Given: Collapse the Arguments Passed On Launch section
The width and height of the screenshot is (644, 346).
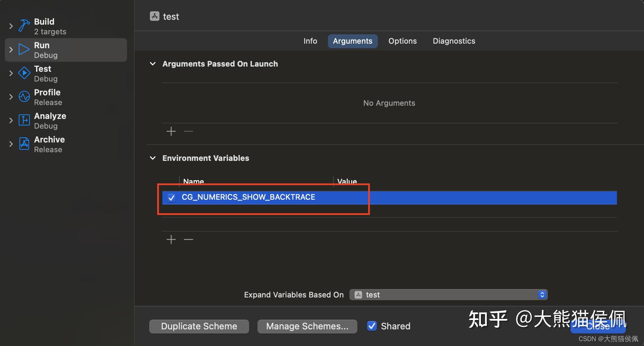Looking at the screenshot, I should coord(153,64).
